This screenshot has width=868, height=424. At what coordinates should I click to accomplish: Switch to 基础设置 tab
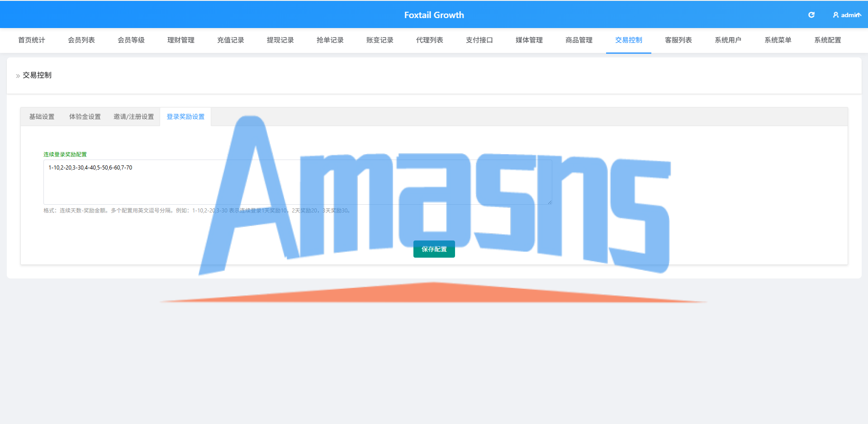[x=42, y=117]
